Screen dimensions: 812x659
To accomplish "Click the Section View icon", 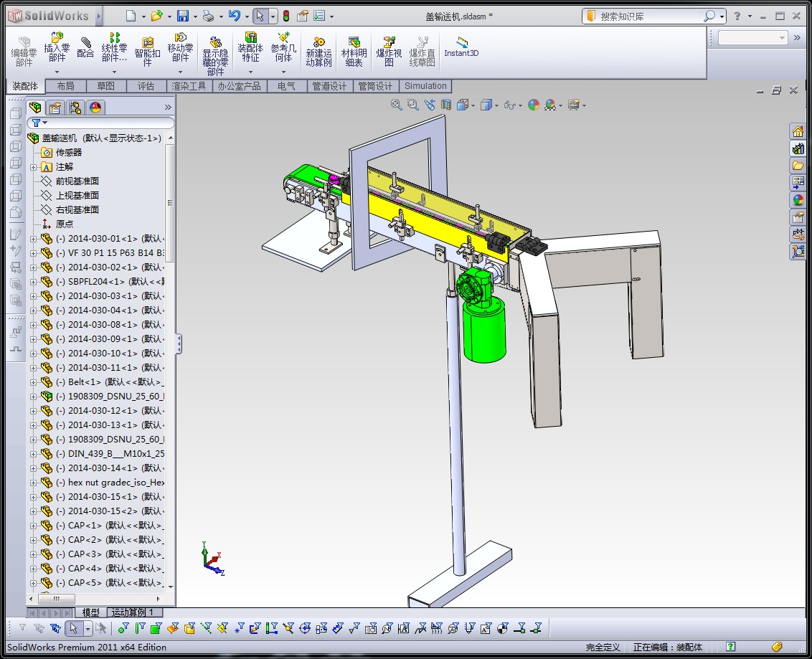I will click(446, 105).
